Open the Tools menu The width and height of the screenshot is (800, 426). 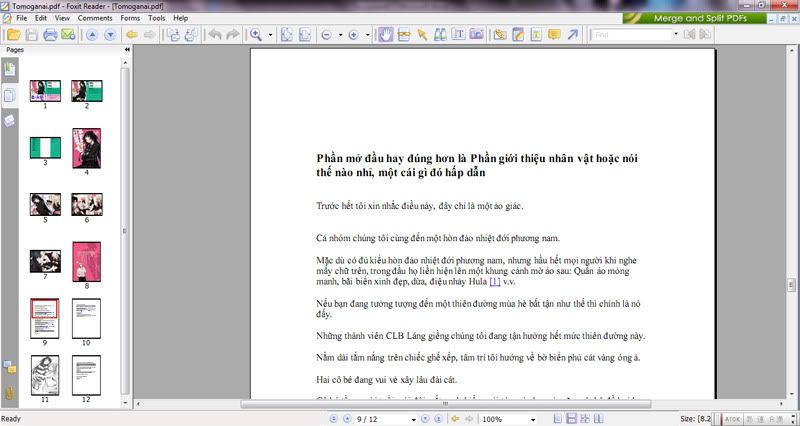click(x=157, y=18)
